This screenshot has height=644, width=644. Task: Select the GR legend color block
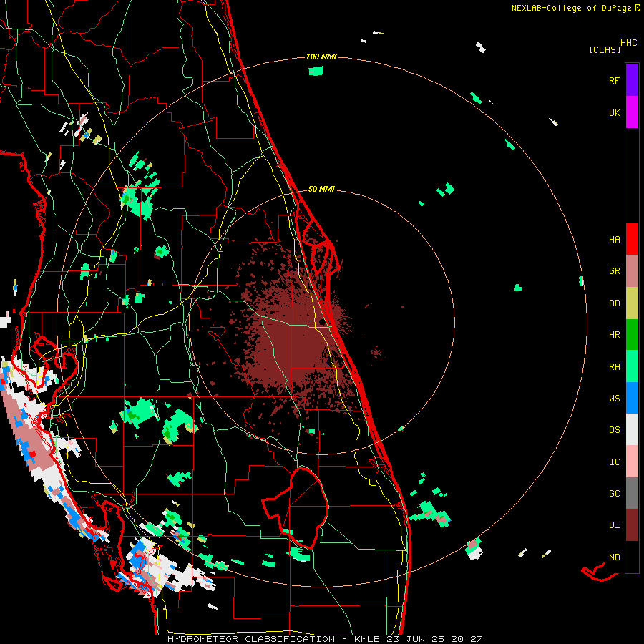[632, 271]
